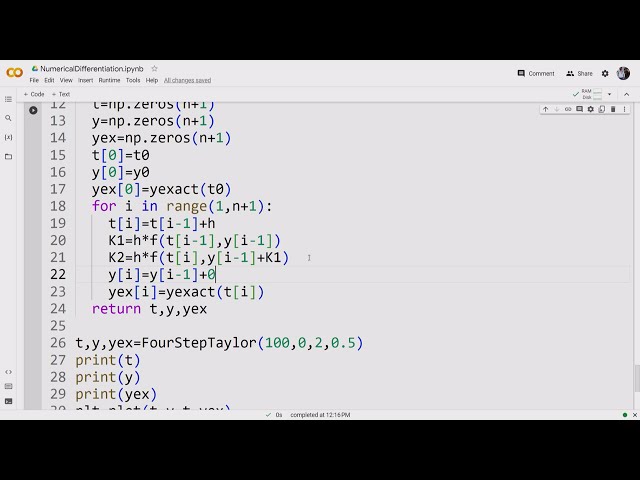
Task: Open the user account avatar
Action: click(623, 73)
